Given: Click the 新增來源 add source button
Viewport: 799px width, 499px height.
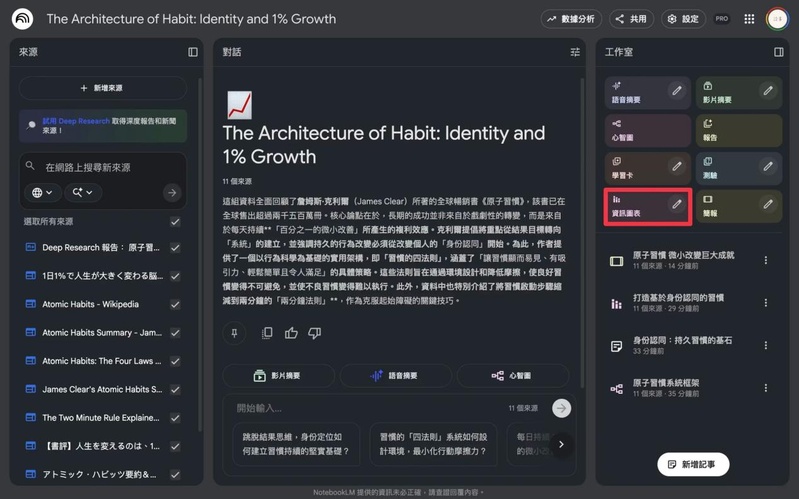Looking at the screenshot, I should pyautogui.click(x=102, y=88).
